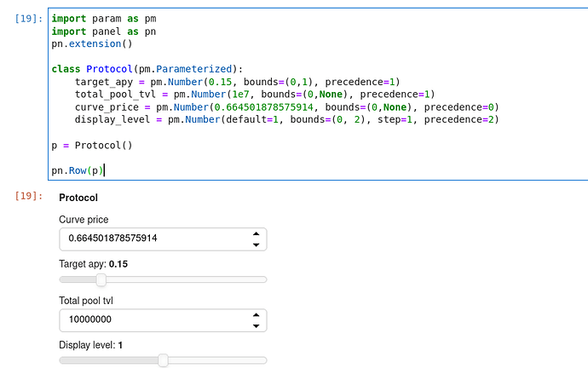Decrease Curve price with down arrow
588x368 pixels.
pyautogui.click(x=257, y=244)
